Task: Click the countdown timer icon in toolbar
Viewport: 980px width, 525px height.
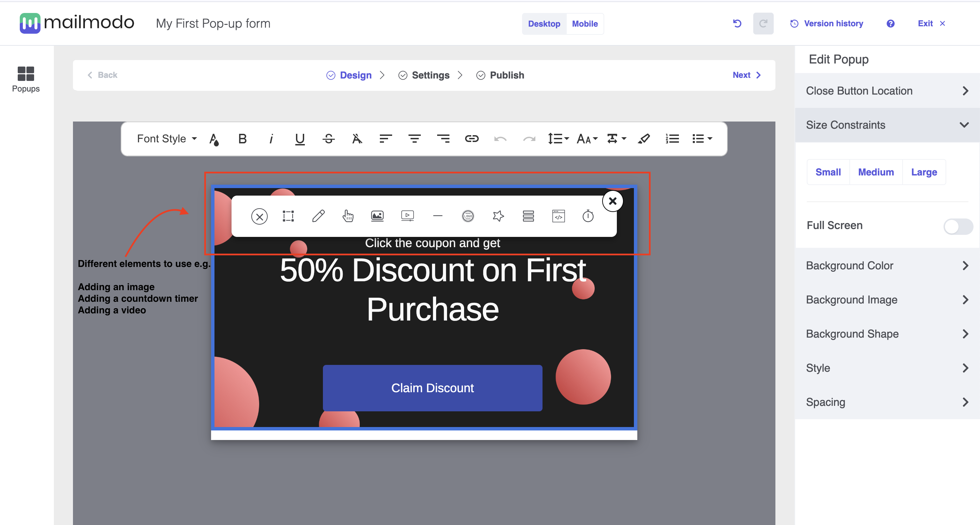Action: pos(588,216)
